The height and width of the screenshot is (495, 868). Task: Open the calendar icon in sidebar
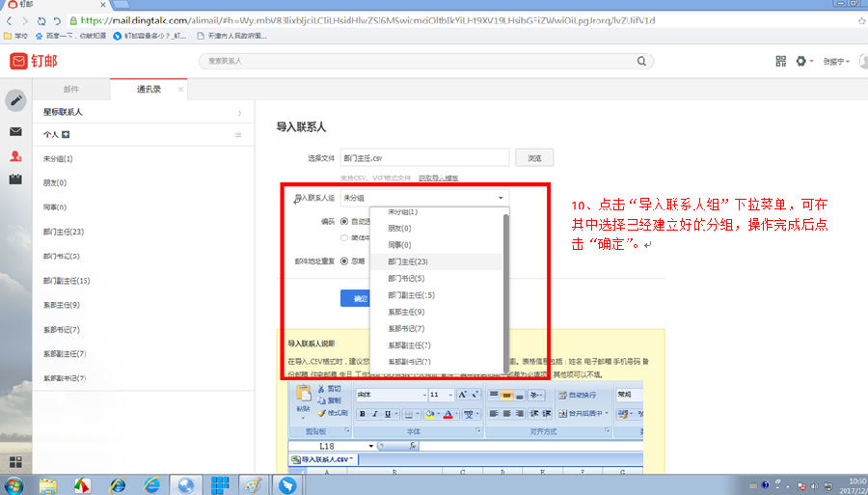coord(15,179)
